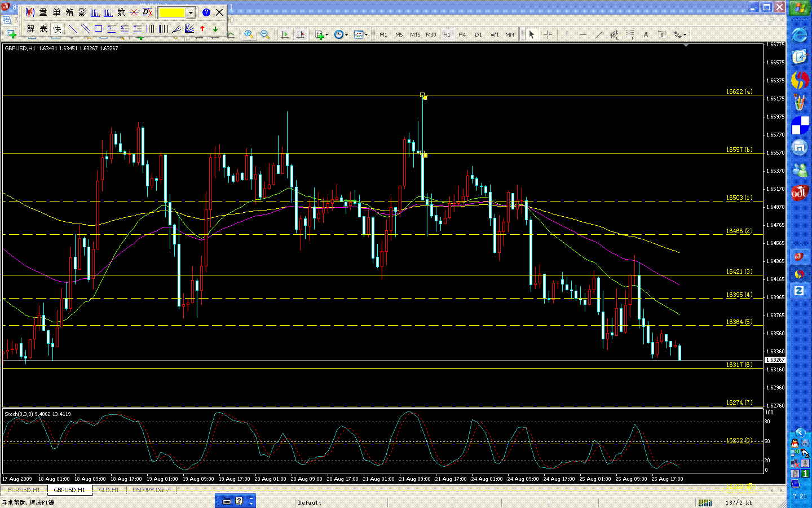Switch to W1 weekly timeframe

(494, 34)
